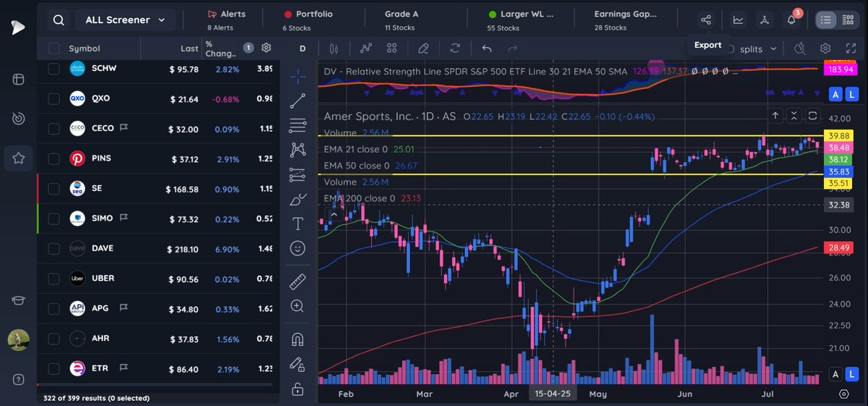Image resolution: width=868 pixels, height=406 pixels.
Task: Open the emoji sticker tool
Action: (297, 248)
